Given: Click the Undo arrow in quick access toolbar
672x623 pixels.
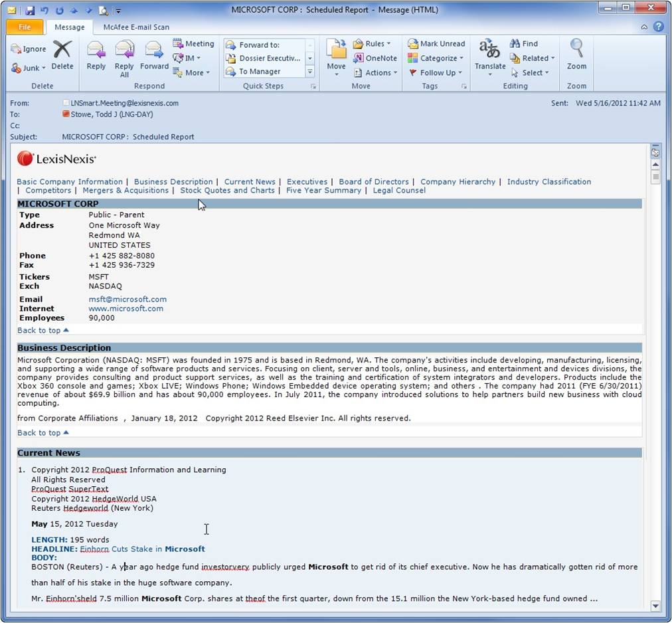Looking at the screenshot, I should 44,10.
